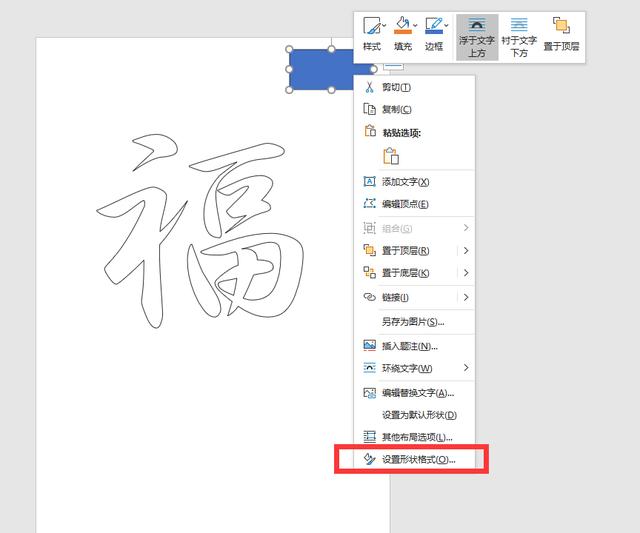This screenshot has height=533, width=640.
Task: Click the layout options button beside shape
Action: pyautogui.click(x=393, y=66)
